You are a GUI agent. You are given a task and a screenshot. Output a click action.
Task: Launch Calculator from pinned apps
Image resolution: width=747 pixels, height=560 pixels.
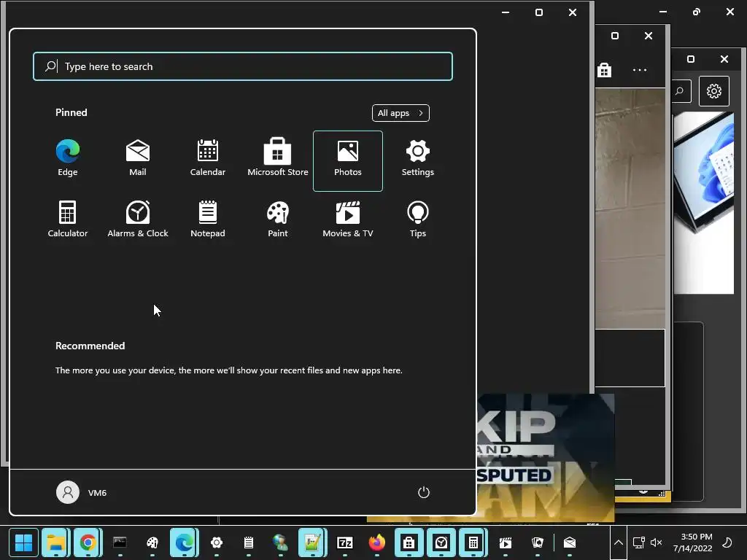pos(68,219)
